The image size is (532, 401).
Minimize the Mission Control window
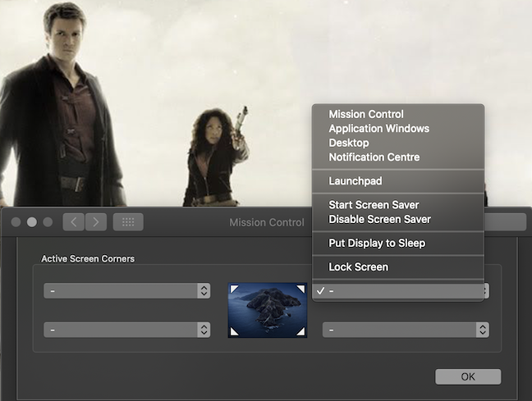click(x=32, y=222)
